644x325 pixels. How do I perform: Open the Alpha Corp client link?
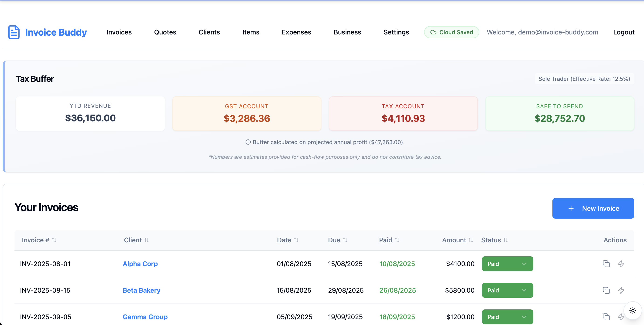click(x=140, y=264)
